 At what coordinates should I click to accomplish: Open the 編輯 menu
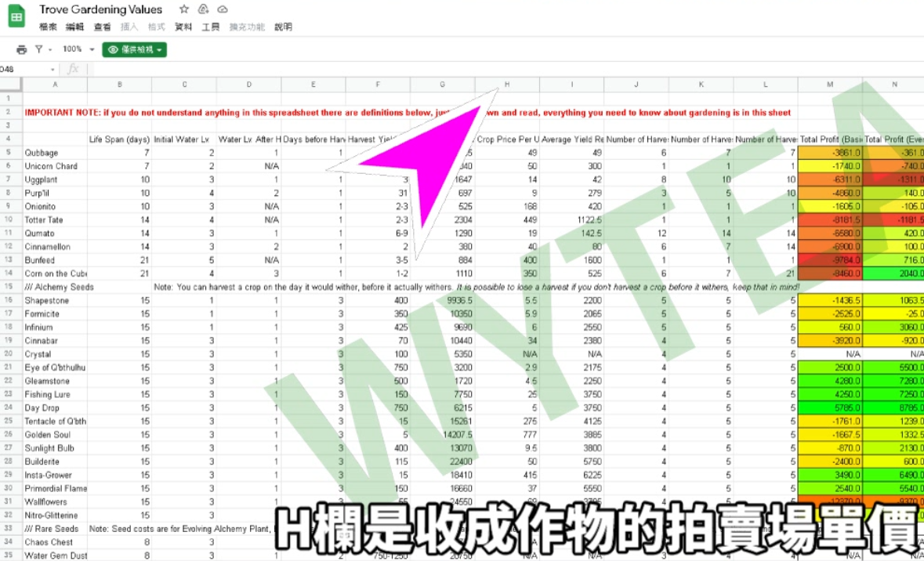(x=74, y=27)
